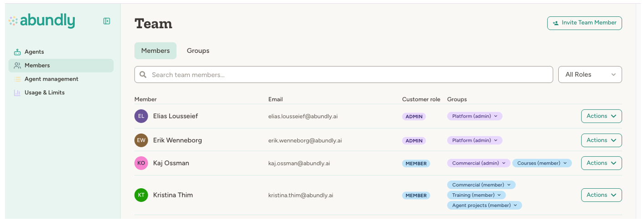The width and height of the screenshot is (644, 222).
Task: Switch to the Groups tab
Action: 198,51
